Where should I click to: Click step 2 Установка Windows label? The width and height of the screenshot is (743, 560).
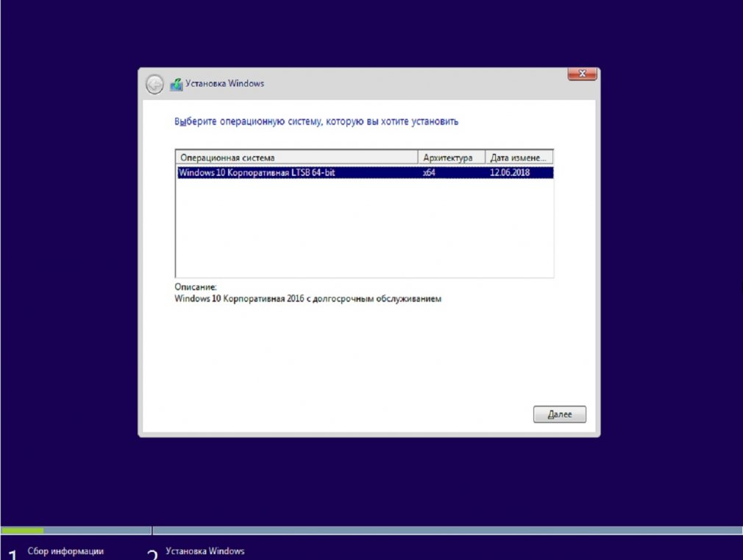(x=205, y=551)
